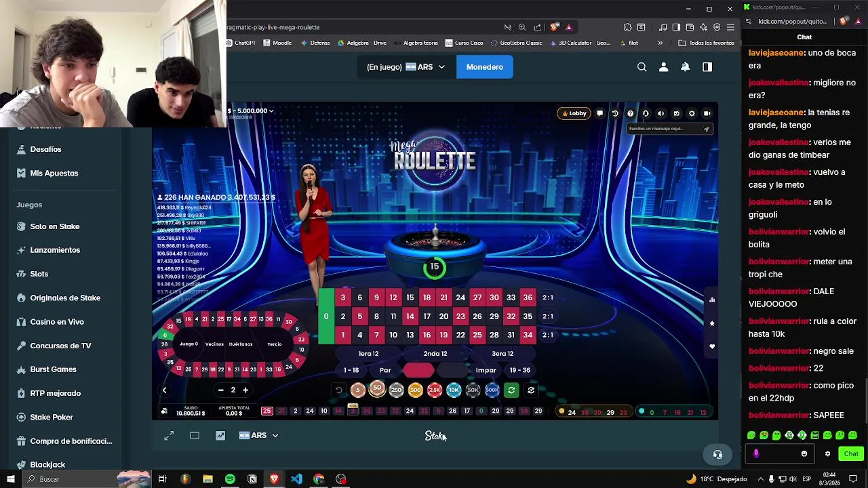Increase neighbors count with plus

[245, 390]
